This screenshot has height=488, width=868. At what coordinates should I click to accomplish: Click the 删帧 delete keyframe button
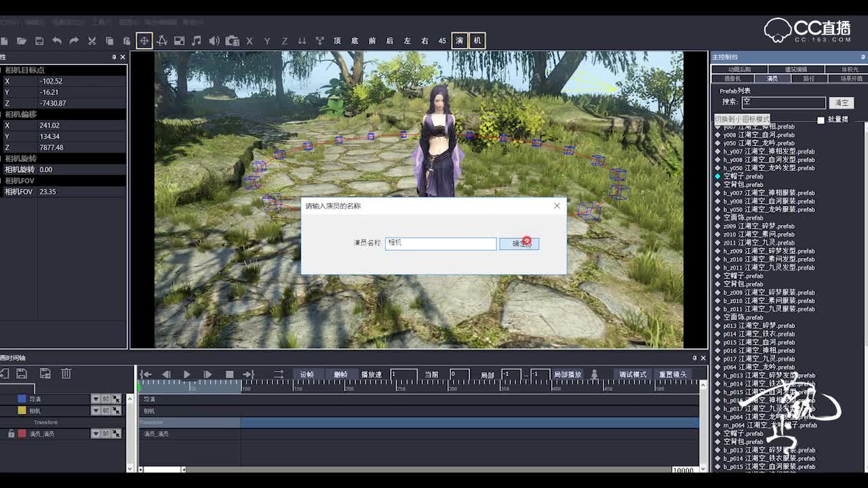coord(340,374)
